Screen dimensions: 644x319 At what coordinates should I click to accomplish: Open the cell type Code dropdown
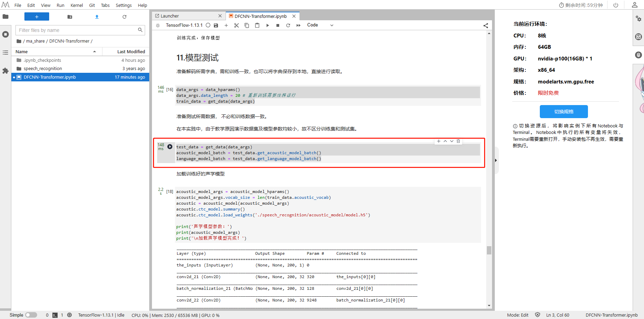(x=320, y=25)
